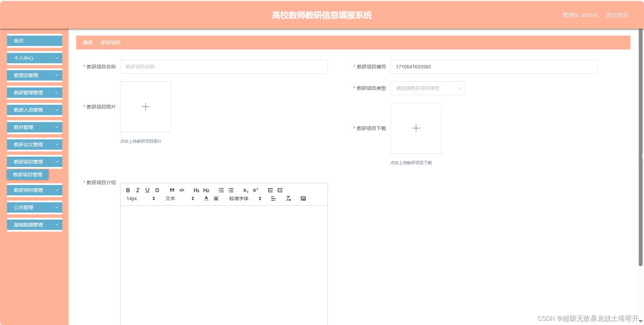Expand the 教研人员管理 sidebar menu

click(x=35, y=110)
